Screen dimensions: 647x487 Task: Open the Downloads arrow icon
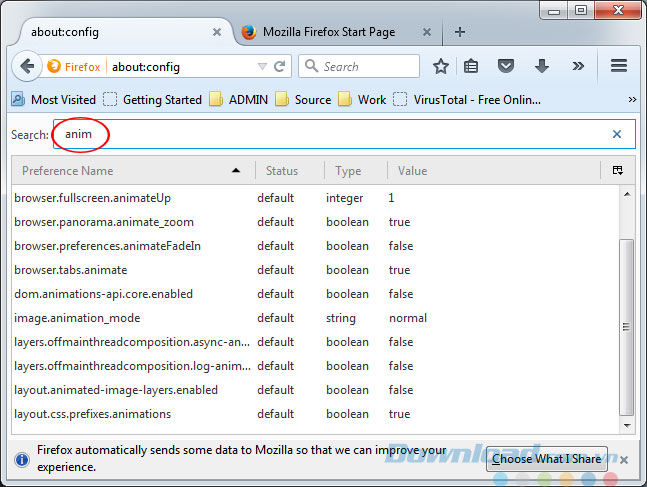542,67
